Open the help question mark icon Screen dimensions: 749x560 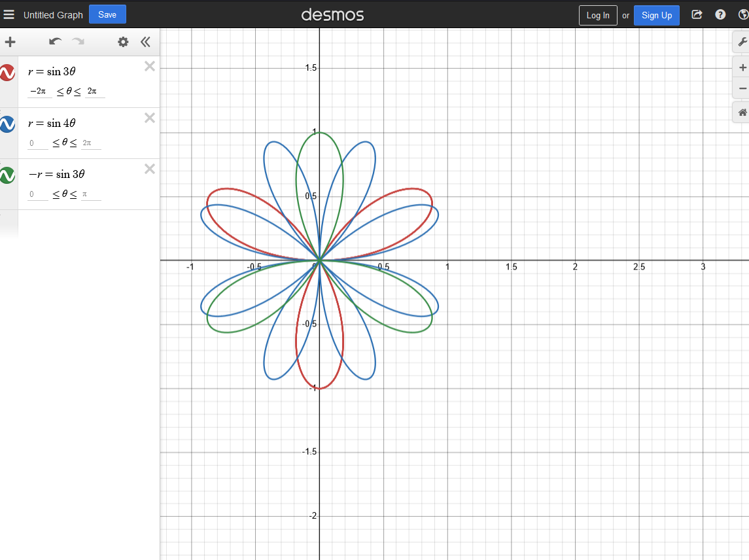[720, 14]
